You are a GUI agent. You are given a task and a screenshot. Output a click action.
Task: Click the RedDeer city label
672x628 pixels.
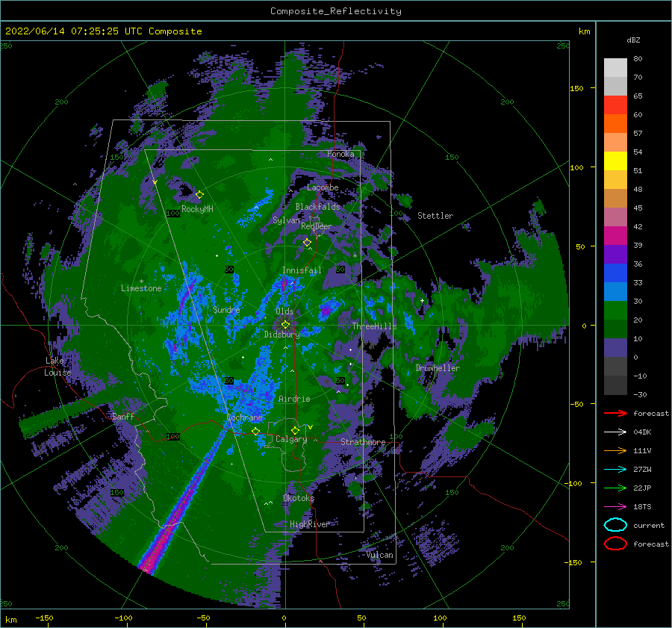click(317, 226)
